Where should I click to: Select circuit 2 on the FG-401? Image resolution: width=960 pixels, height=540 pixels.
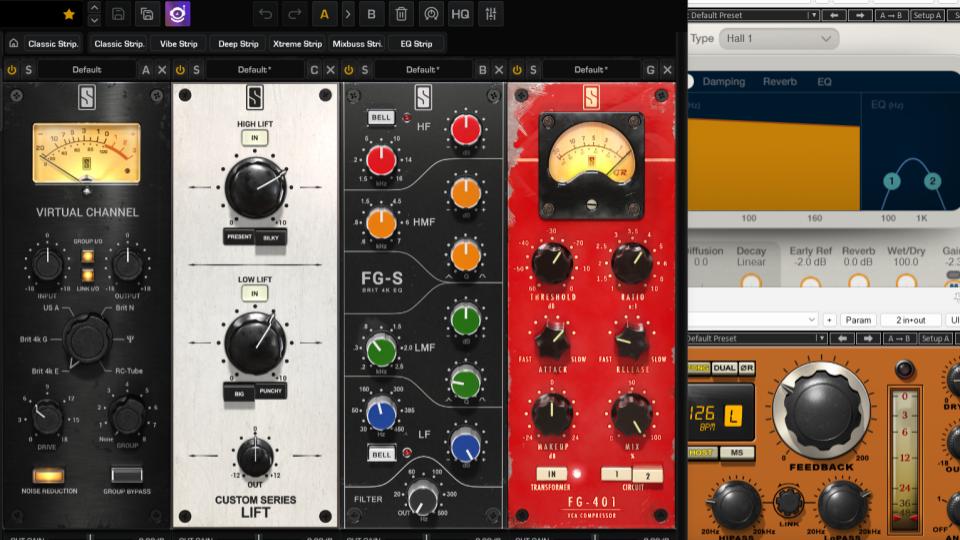647,474
